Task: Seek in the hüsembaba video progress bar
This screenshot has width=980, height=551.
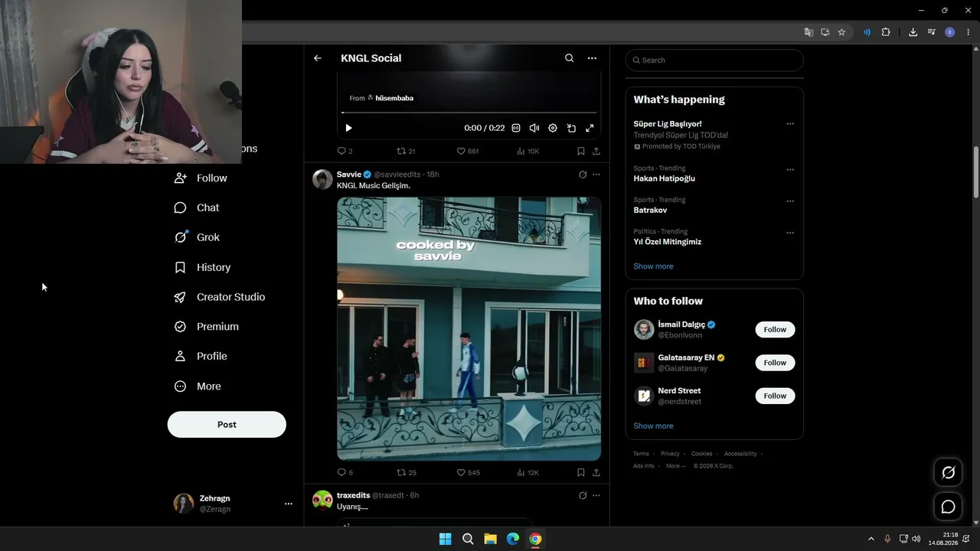Action: pos(469,112)
